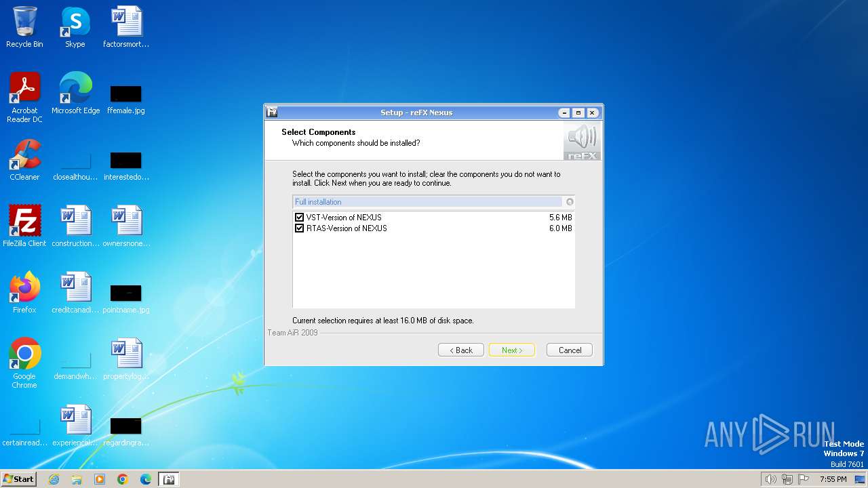This screenshot has height=488, width=868.
Task: Click the 5.6 MB size value
Action: pos(561,218)
